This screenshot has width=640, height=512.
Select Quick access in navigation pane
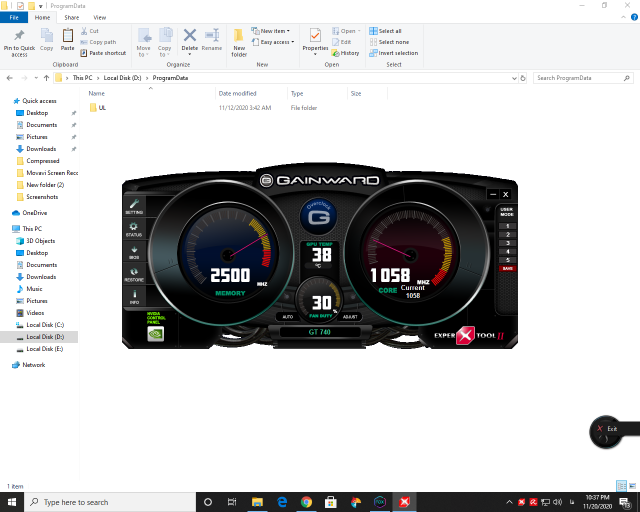pyautogui.click(x=39, y=101)
